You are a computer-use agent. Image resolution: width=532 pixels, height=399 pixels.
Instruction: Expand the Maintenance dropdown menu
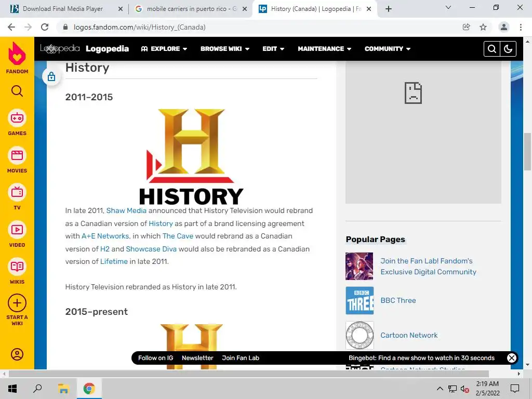(x=325, y=49)
